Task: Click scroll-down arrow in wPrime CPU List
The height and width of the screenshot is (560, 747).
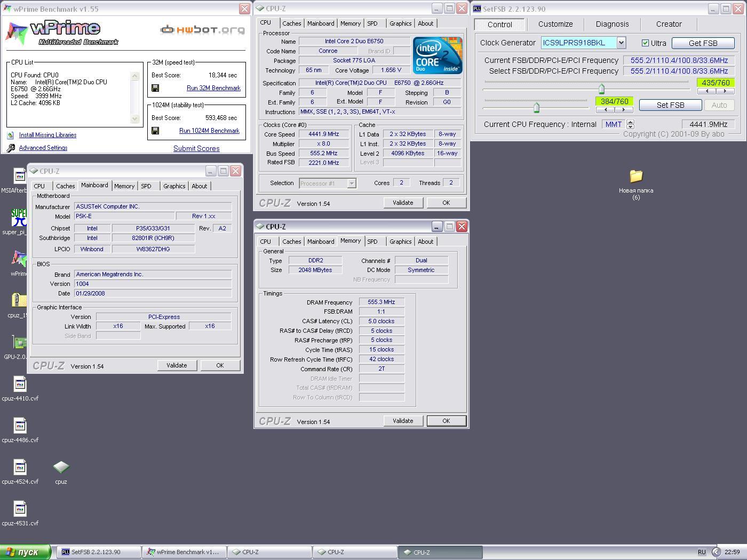Action: (135, 118)
